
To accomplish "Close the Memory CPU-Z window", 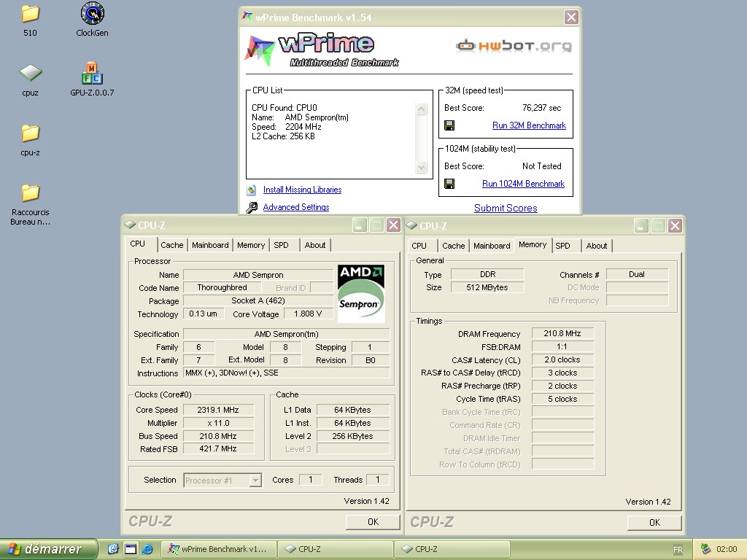I will [x=675, y=226].
